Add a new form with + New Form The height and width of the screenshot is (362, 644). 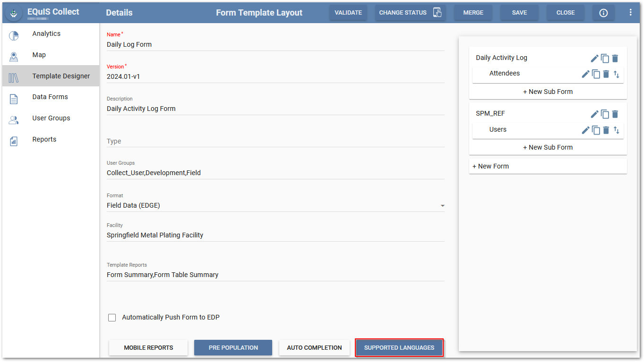tap(491, 166)
